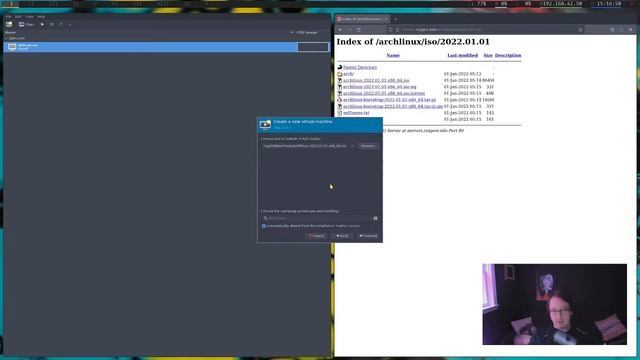Click the archlinux-bootstrap tar.gz.sig link

[393, 106]
